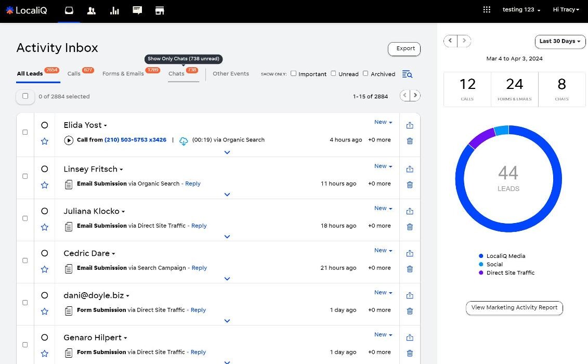
Task: Click the apps grid icon in header
Action: (x=487, y=9)
